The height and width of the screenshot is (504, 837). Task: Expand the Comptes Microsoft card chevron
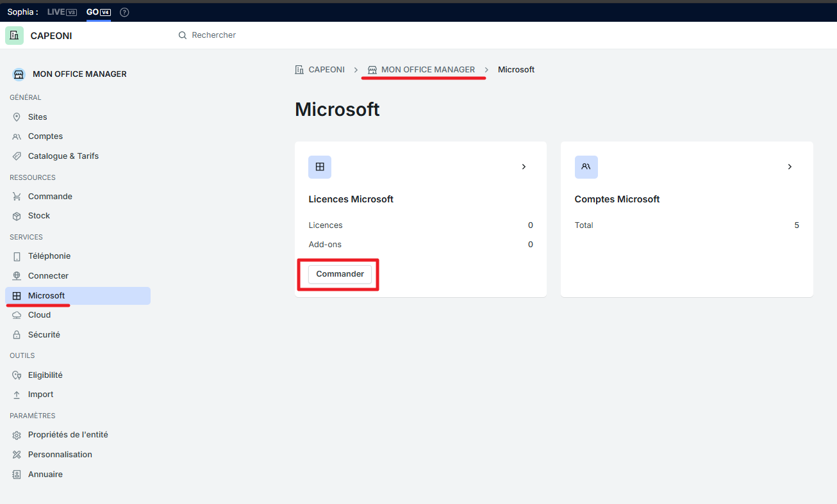[x=790, y=167]
